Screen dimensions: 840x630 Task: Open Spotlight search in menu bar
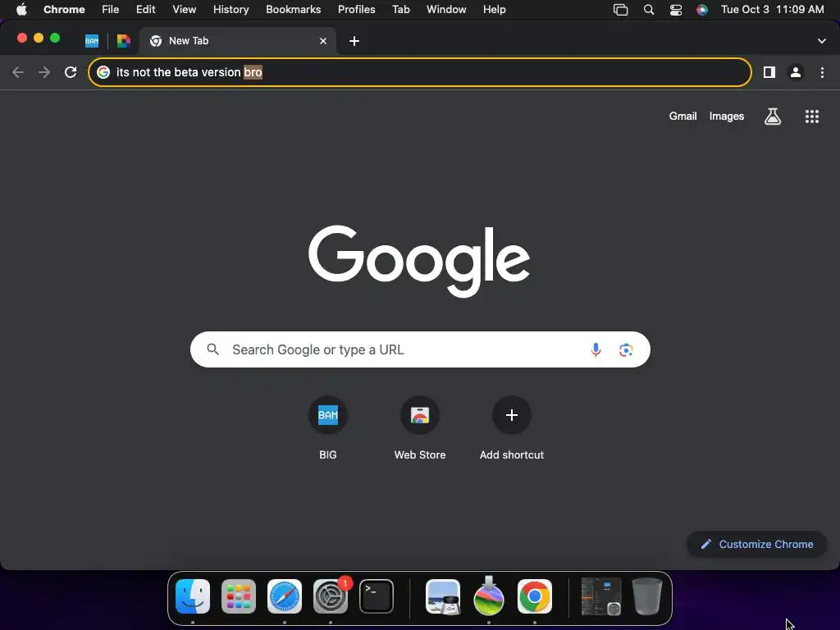tap(649, 10)
